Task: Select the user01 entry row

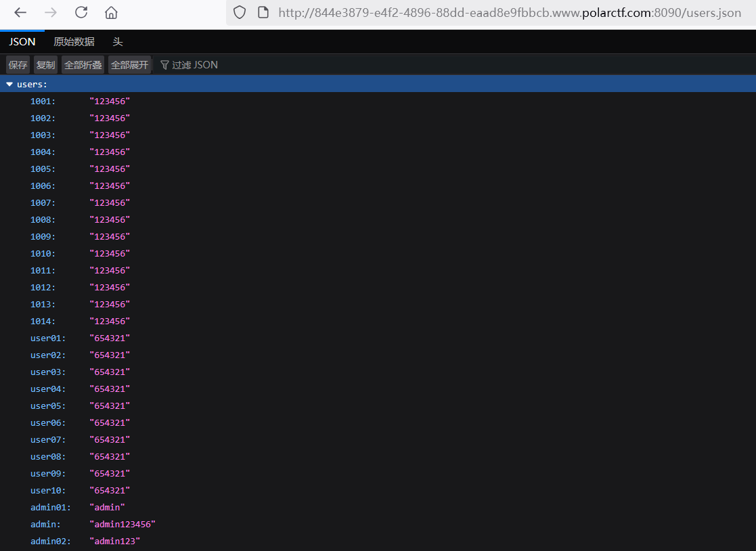Action: pyautogui.click(x=48, y=338)
